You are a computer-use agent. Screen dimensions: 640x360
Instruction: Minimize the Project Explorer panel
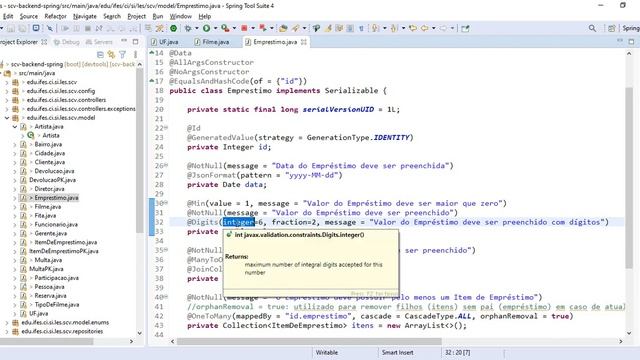pos(124,41)
